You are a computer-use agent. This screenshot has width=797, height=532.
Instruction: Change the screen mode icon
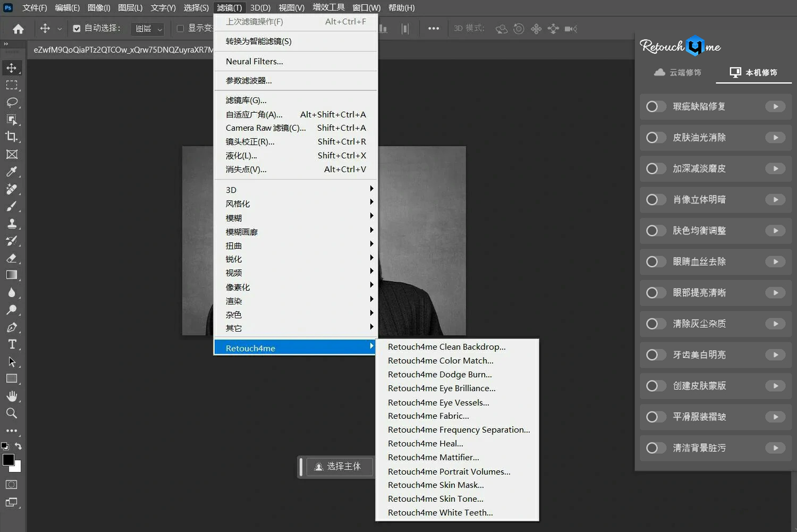pyautogui.click(x=12, y=502)
